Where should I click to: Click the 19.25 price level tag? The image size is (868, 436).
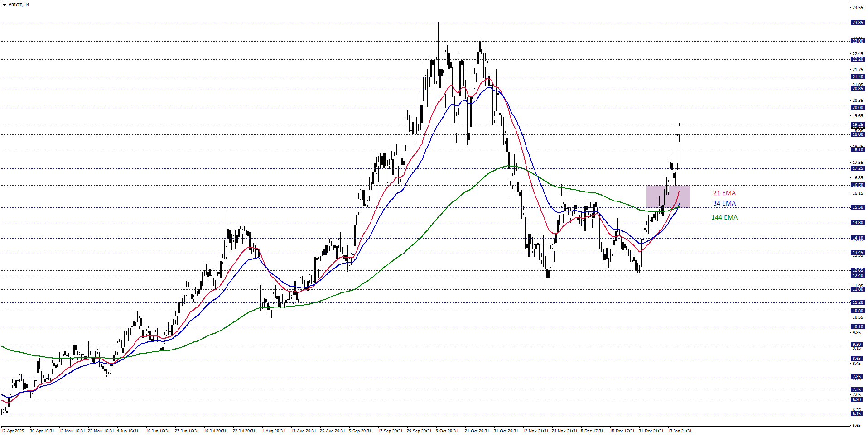pos(857,125)
